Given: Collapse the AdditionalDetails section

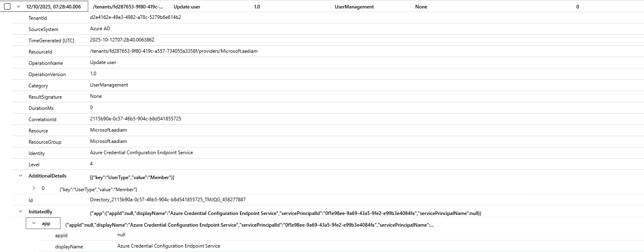Looking at the screenshot, I should coord(21,176).
